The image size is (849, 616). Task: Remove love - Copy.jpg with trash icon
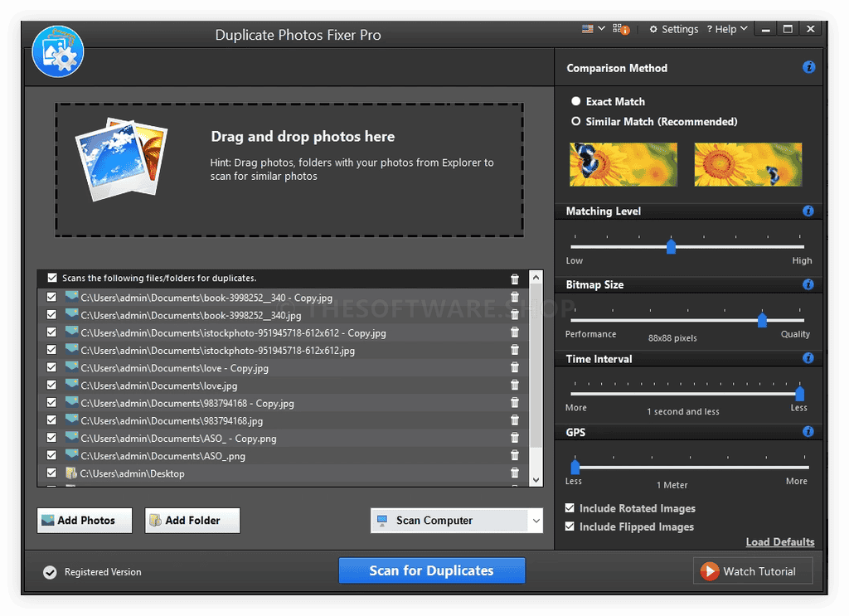(514, 367)
